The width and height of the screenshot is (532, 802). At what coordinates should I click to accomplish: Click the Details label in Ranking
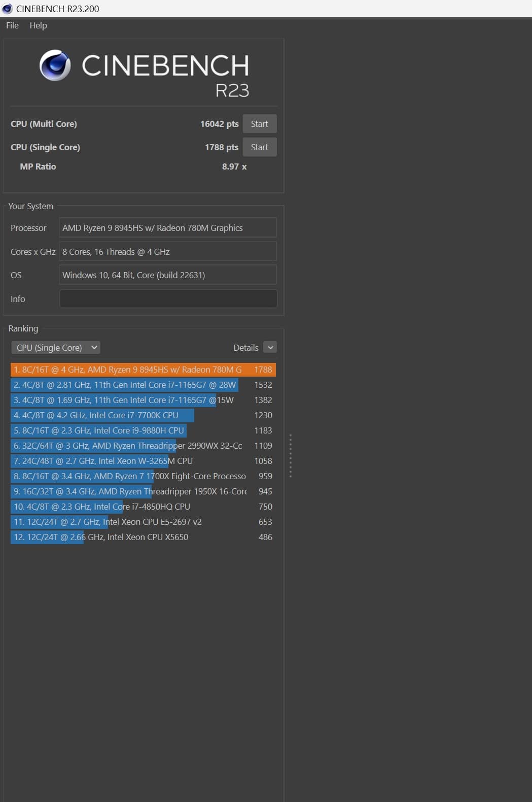(246, 348)
